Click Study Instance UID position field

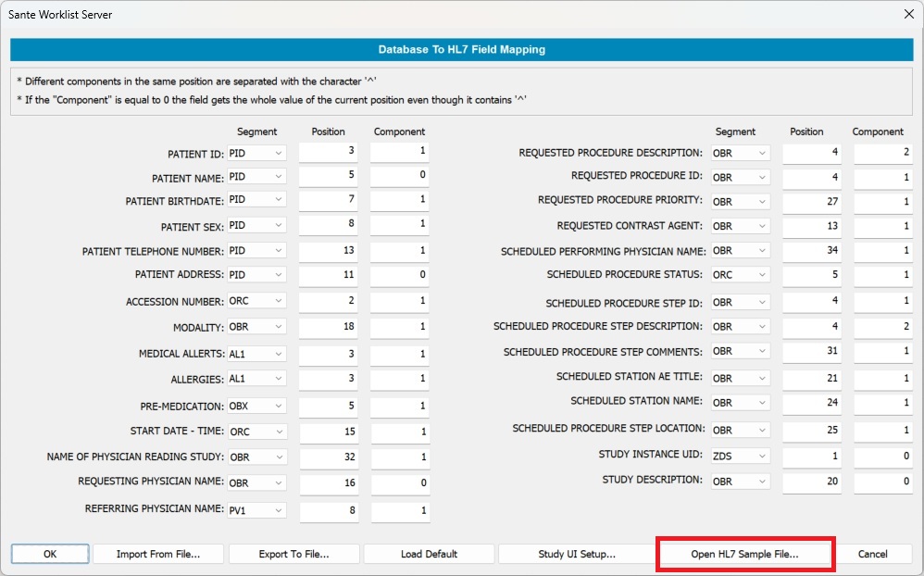[x=811, y=457]
